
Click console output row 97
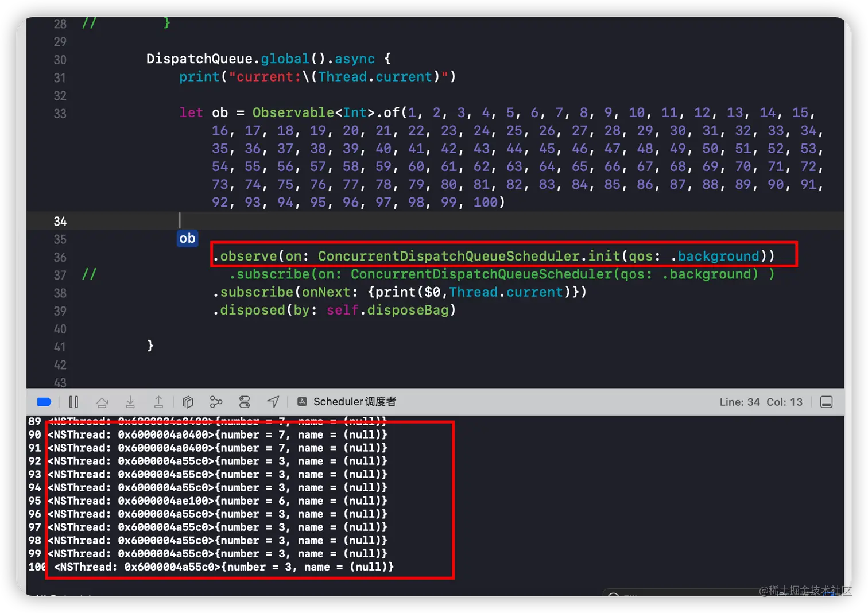pyautogui.click(x=208, y=527)
